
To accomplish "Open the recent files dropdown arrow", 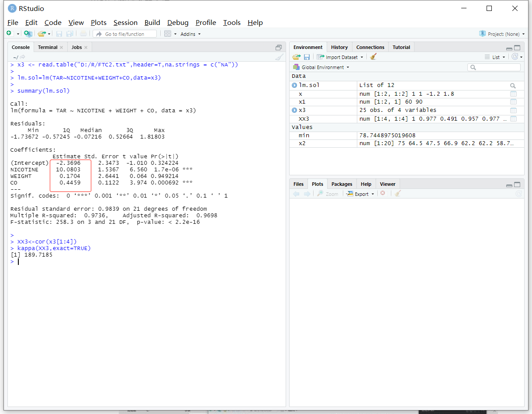I will (x=49, y=34).
